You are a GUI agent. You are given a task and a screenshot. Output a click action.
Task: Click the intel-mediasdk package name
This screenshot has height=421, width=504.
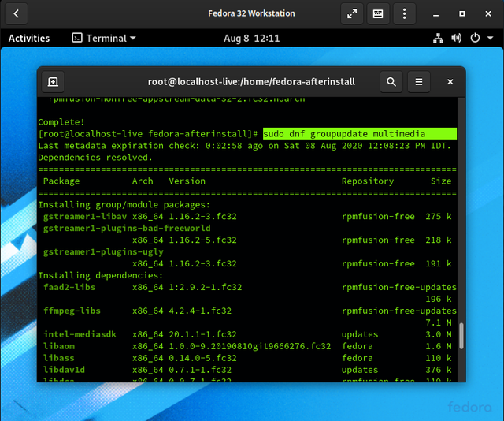pyautogui.click(x=80, y=334)
